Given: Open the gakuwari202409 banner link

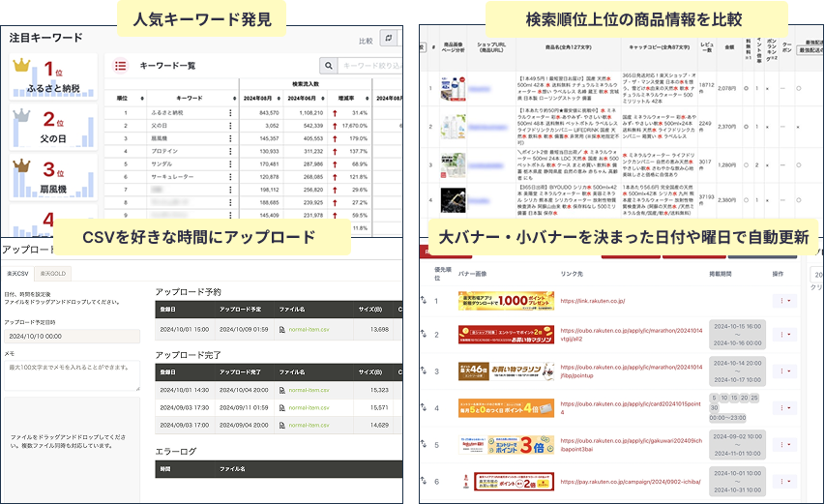Looking at the screenshot, I should coord(632,445).
